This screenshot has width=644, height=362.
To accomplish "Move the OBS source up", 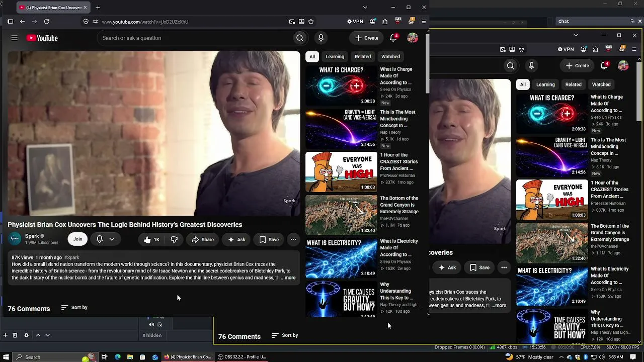I will (x=38, y=335).
